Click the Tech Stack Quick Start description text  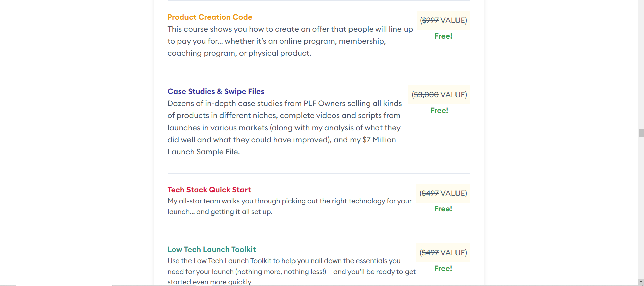pos(289,206)
